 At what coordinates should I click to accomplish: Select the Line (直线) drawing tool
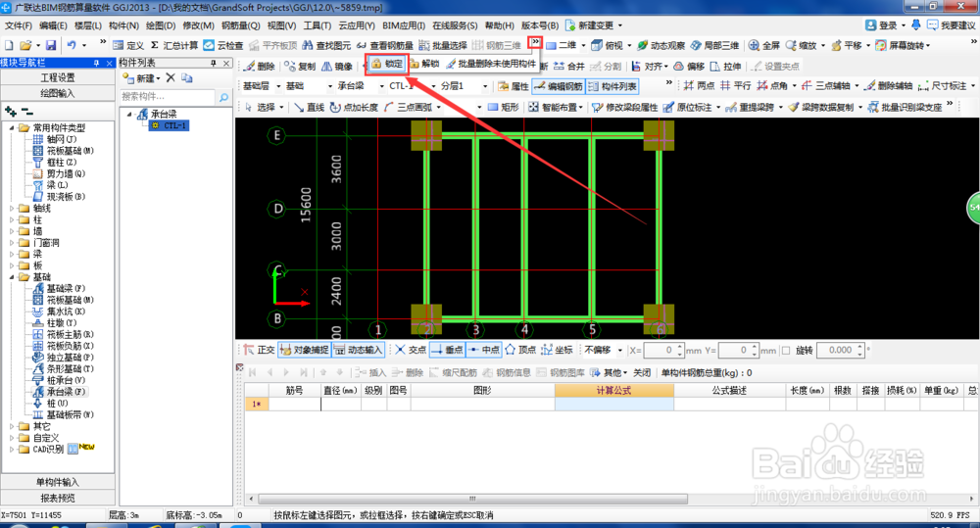[x=309, y=107]
